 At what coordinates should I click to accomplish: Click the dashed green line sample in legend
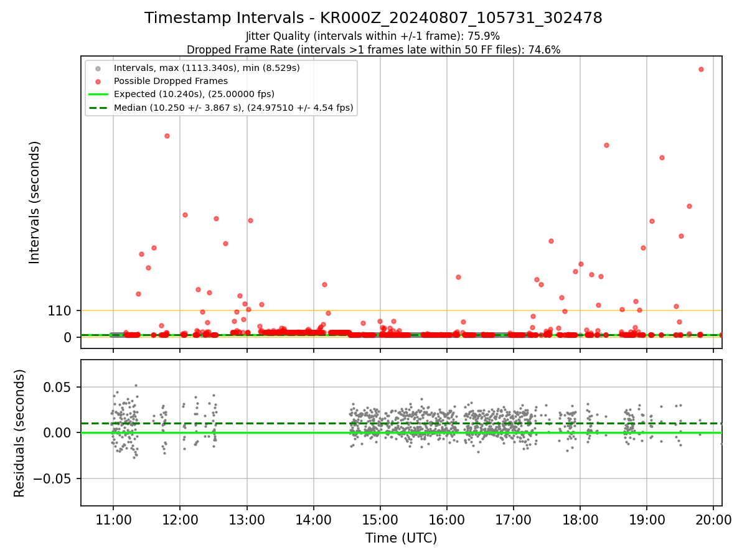point(98,108)
